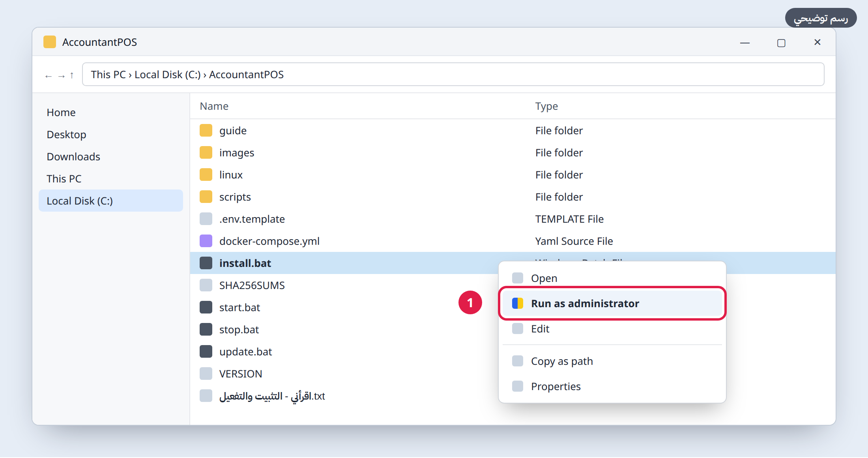Choose Copy as path in context menu
This screenshot has height=458, width=868.
click(612, 361)
